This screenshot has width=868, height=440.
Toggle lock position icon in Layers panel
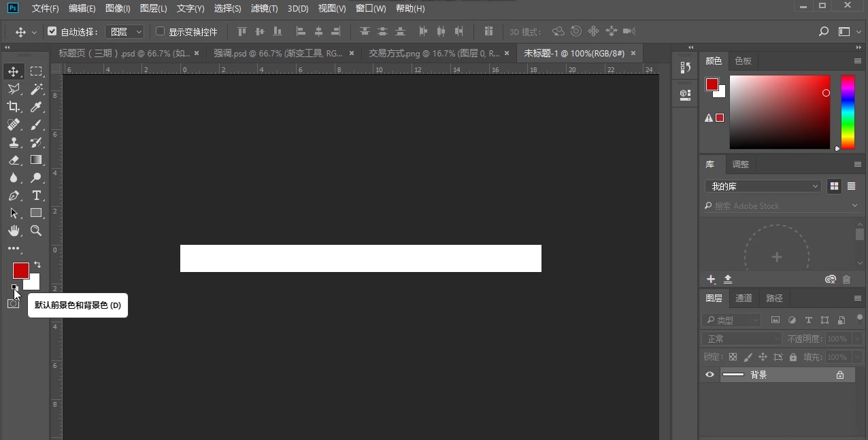tap(763, 357)
